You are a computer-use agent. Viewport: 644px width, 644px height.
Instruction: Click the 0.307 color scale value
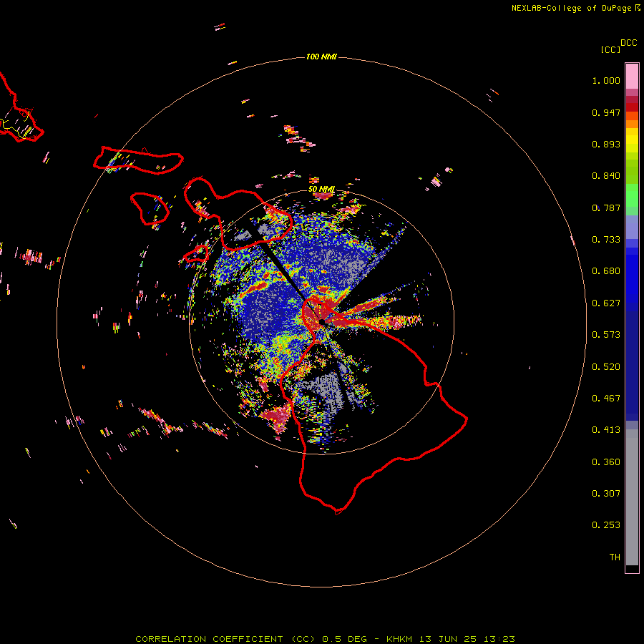[606, 494]
